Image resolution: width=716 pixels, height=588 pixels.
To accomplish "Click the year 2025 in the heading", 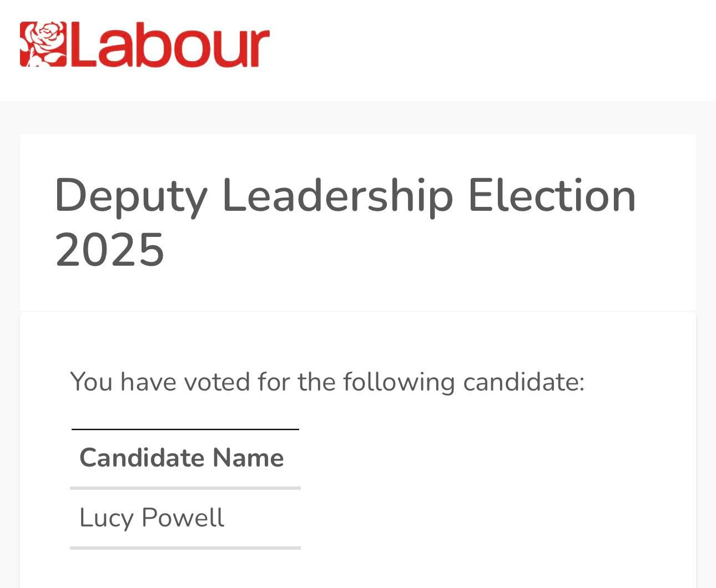I will [110, 250].
